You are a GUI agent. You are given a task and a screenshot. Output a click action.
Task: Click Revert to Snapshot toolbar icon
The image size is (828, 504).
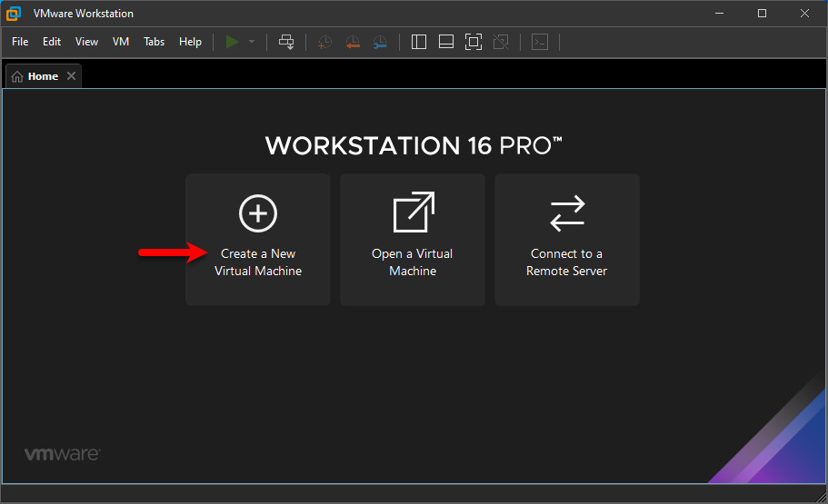tap(353, 42)
